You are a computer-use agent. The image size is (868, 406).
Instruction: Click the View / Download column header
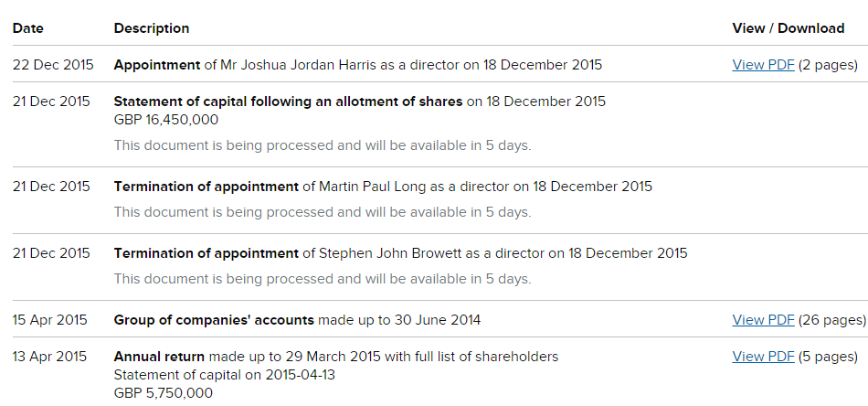pyautogui.click(x=789, y=28)
